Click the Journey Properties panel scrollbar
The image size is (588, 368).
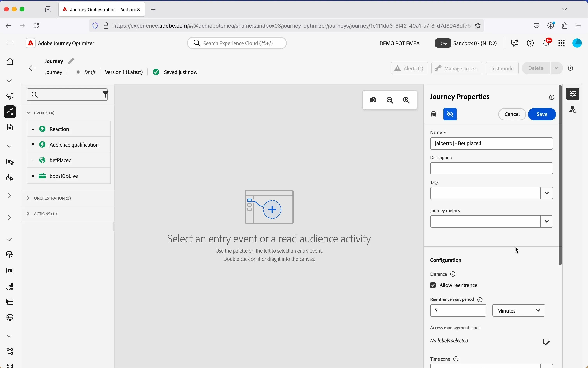[560, 175]
